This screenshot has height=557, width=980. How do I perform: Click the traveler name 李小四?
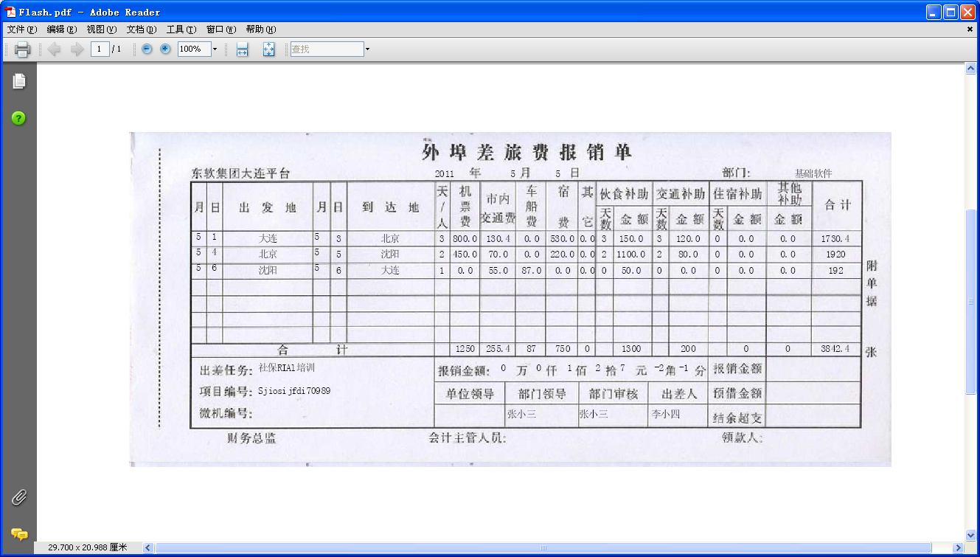click(x=665, y=415)
